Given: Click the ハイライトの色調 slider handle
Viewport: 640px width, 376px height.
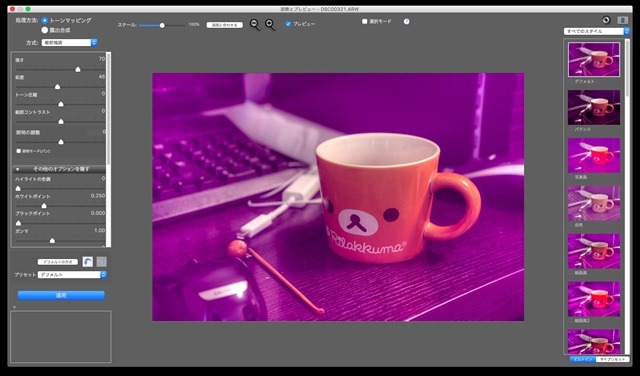Looking at the screenshot, I should coord(18,188).
